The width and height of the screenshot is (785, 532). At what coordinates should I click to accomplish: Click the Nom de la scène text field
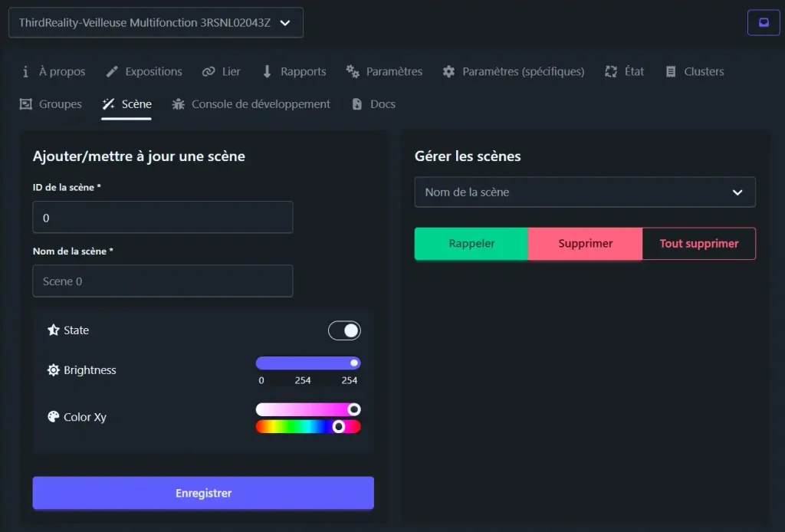tap(163, 281)
